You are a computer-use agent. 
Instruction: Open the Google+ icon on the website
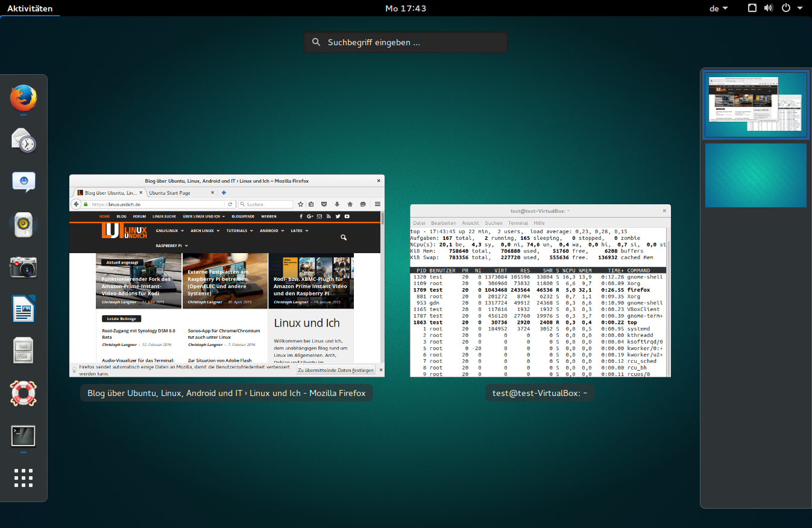click(310, 216)
